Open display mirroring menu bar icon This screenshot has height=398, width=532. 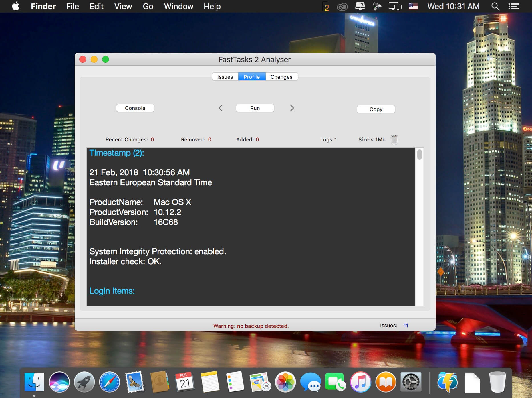pyautogui.click(x=395, y=6)
